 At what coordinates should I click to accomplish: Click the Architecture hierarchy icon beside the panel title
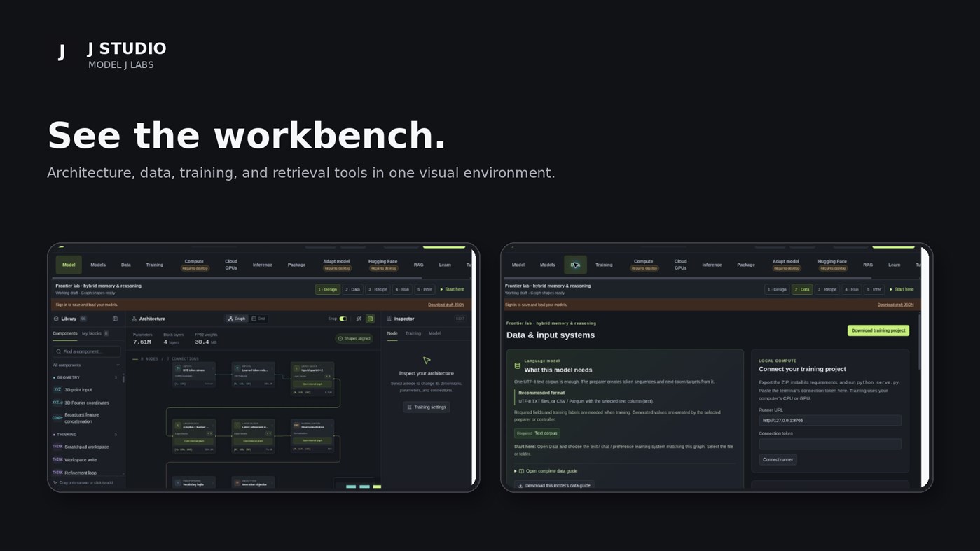[134, 319]
